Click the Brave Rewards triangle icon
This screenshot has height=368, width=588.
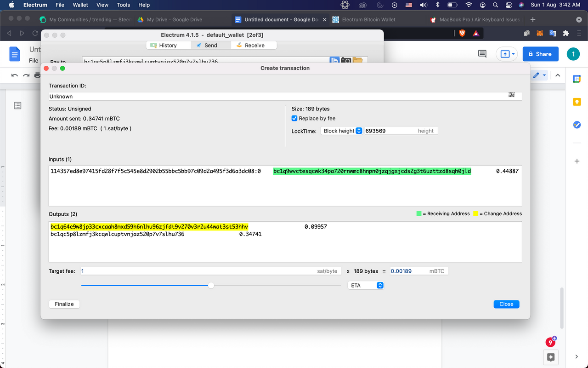point(476,33)
